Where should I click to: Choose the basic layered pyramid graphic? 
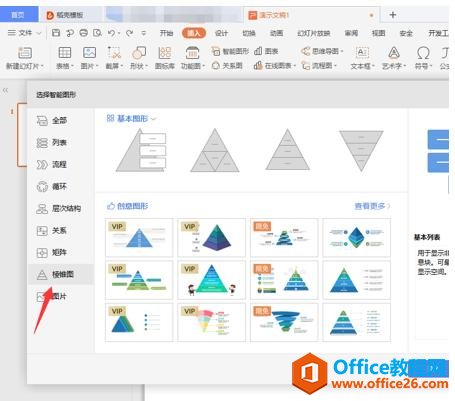[x=288, y=150]
